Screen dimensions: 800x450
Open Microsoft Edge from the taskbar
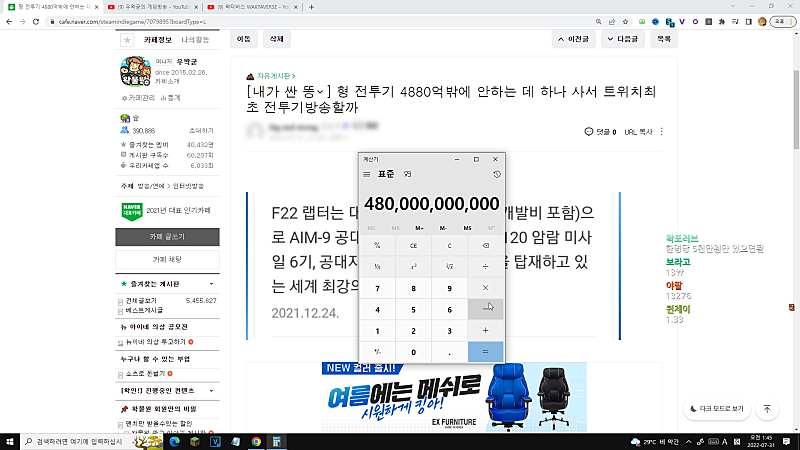tap(174, 441)
